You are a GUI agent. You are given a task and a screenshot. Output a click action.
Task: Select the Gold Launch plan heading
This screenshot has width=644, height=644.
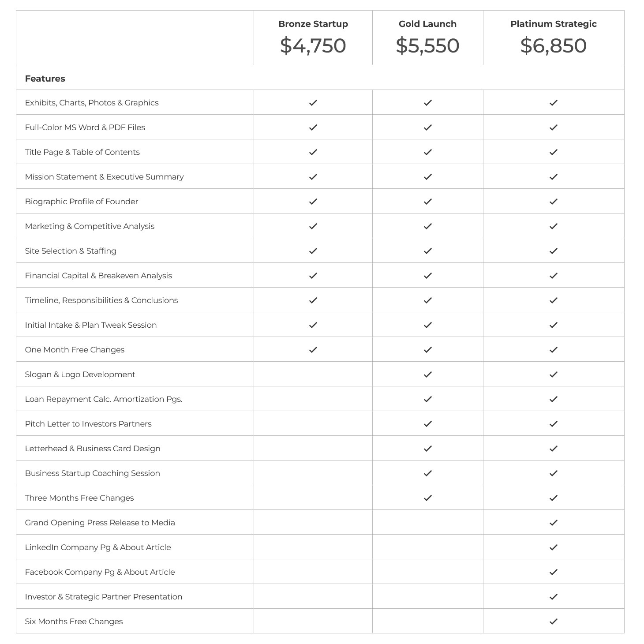click(x=427, y=24)
